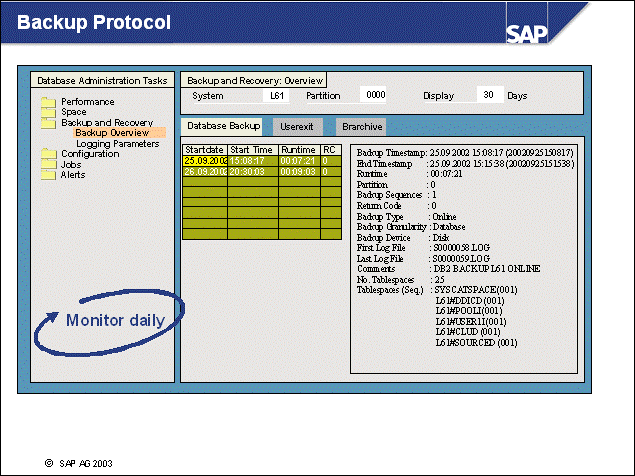Click the Startdate column header
The width and height of the screenshot is (635, 476).
(x=205, y=150)
